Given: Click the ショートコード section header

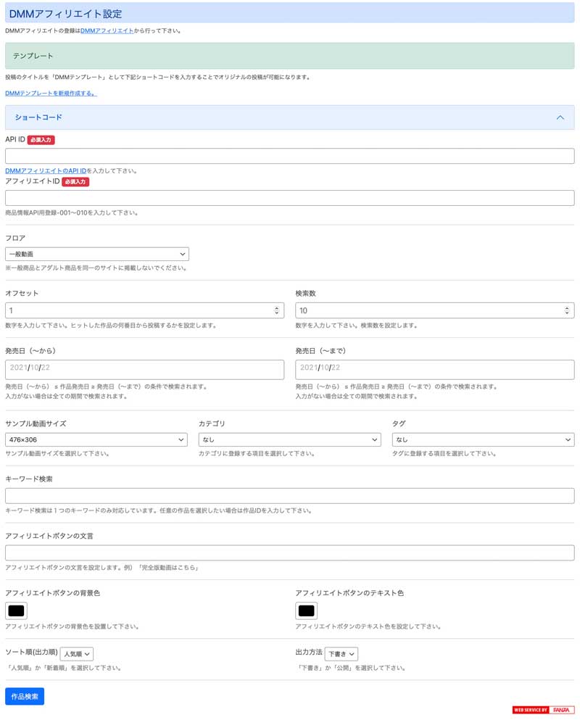Looking at the screenshot, I should tap(290, 117).
